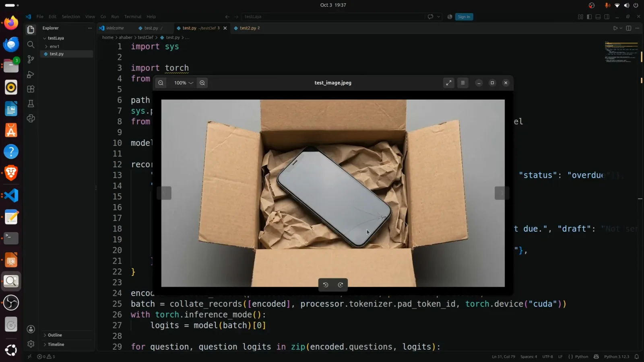The image size is (644, 362).
Task: Open the Edit menu
Action: point(52,17)
